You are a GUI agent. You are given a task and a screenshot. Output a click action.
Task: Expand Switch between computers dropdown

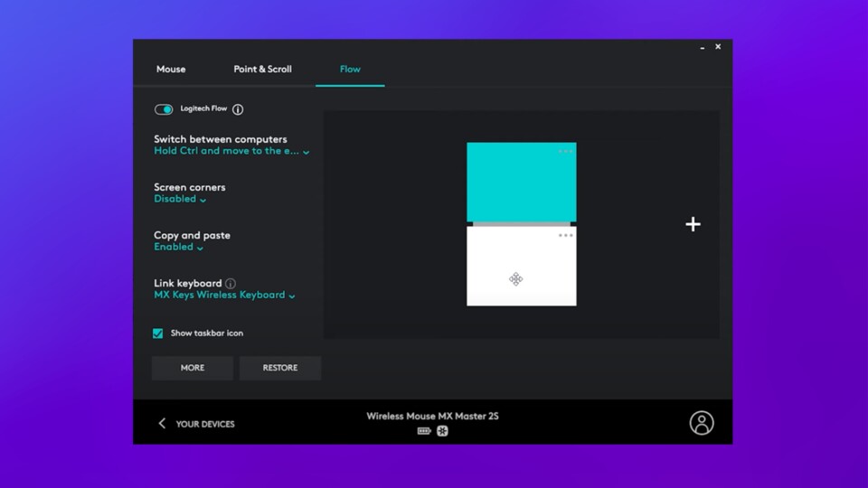pyautogui.click(x=231, y=151)
